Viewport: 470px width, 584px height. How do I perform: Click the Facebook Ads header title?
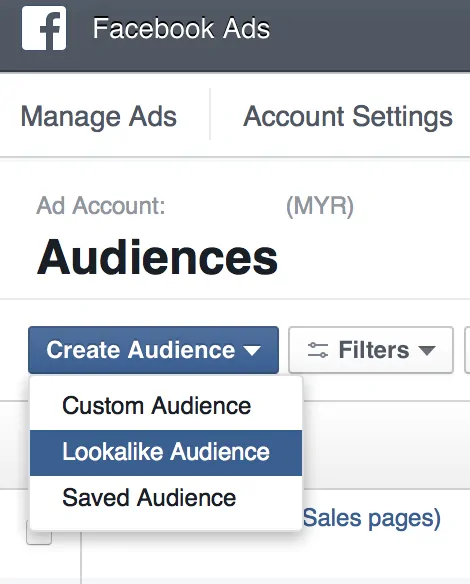click(181, 28)
